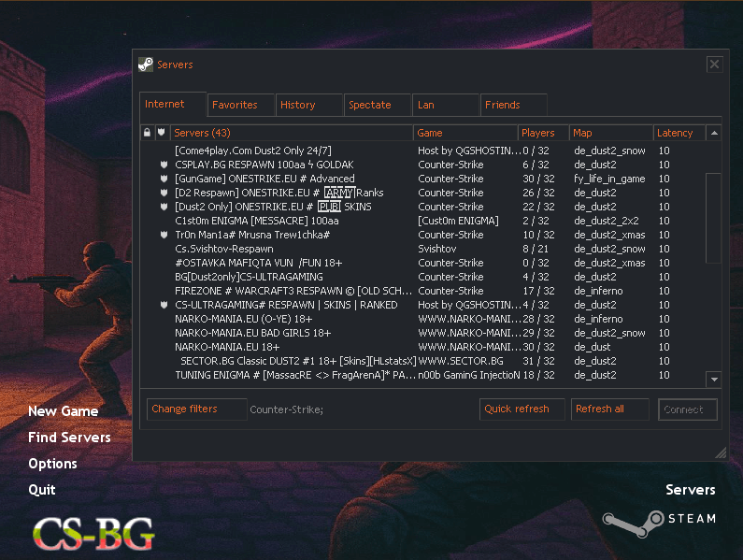743x560 pixels.
Task: Click the server list scroll down arrow
Action: coord(714,380)
